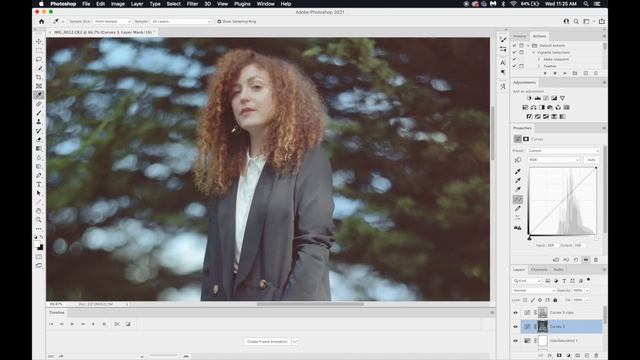
Task: Add a Vibrance adjustment
Action: [562, 98]
